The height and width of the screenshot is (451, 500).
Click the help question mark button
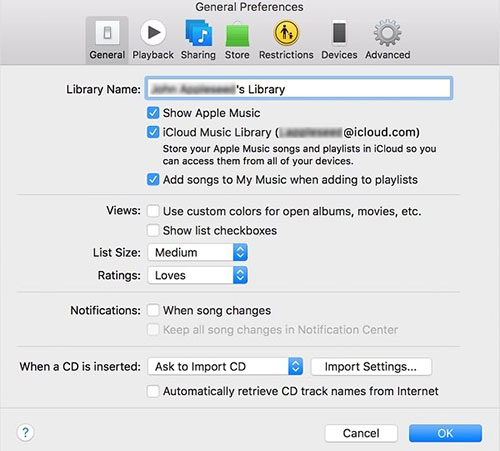click(25, 433)
